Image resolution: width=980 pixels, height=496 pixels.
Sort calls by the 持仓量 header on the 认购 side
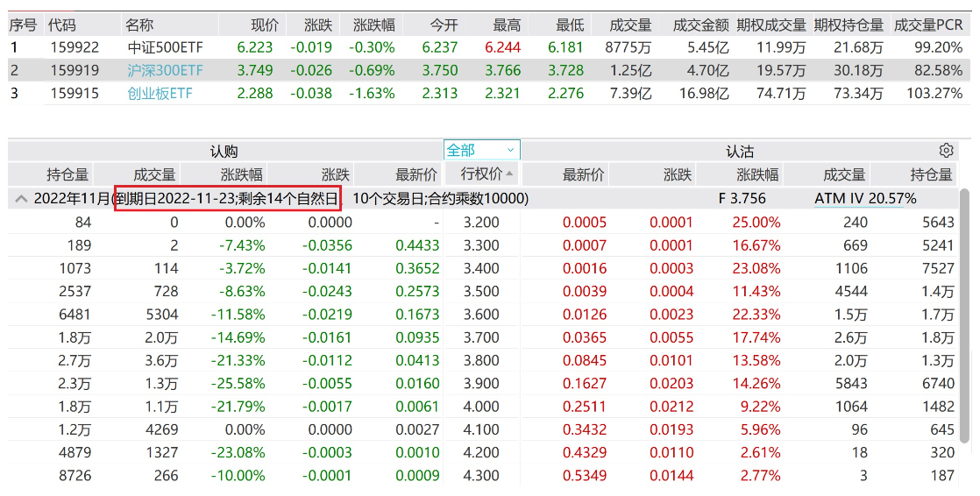(x=68, y=174)
